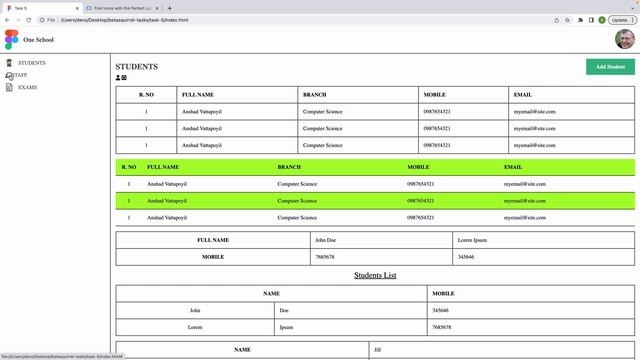This screenshot has height=360, width=640.
Task: Click the Update button in Chrome toolbar
Action: (x=622, y=20)
